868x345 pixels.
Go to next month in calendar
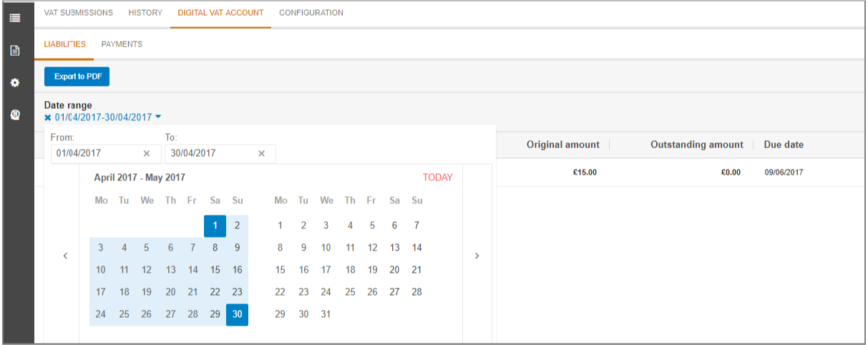tap(477, 256)
